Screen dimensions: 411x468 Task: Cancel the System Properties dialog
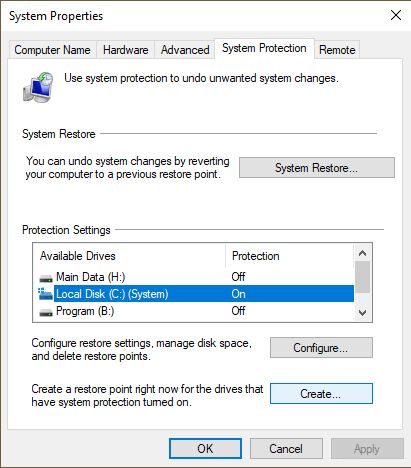point(286,449)
